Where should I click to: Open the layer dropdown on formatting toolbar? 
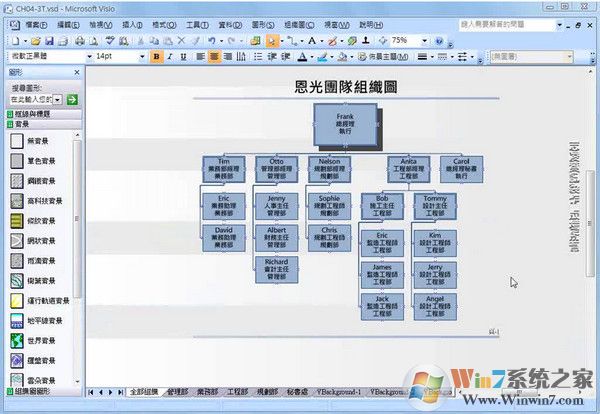point(569,57)
